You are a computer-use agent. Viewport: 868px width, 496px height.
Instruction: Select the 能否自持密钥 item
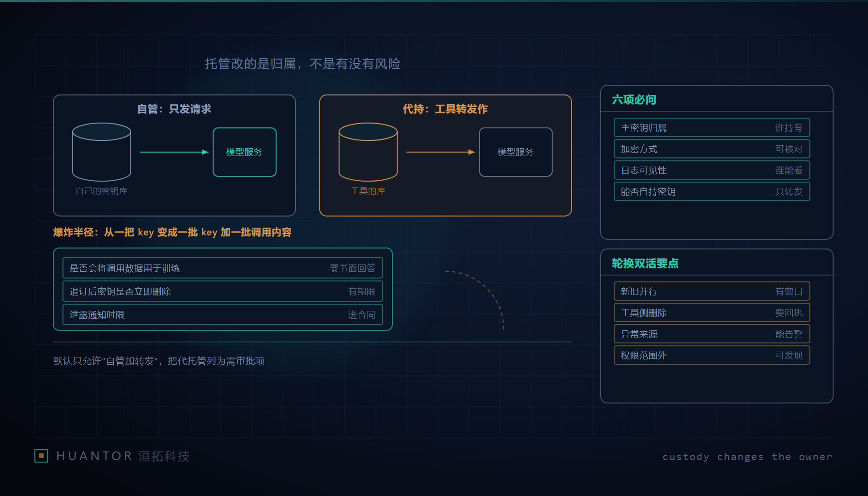pos(712,192)
